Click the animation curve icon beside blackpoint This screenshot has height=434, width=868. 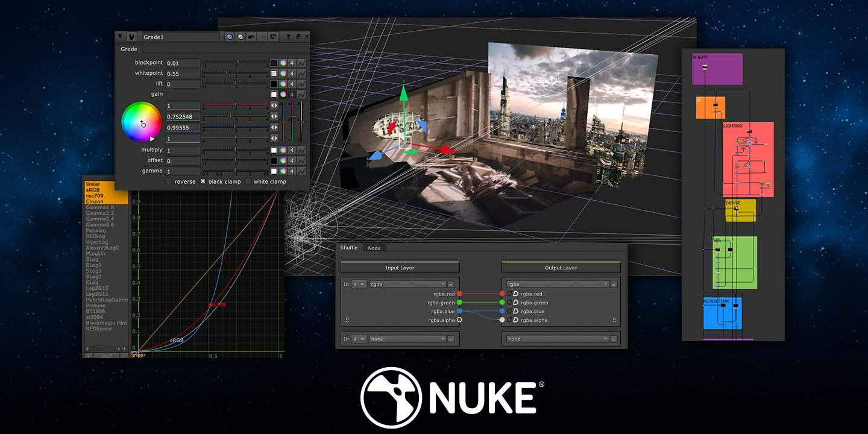point(301,63)
